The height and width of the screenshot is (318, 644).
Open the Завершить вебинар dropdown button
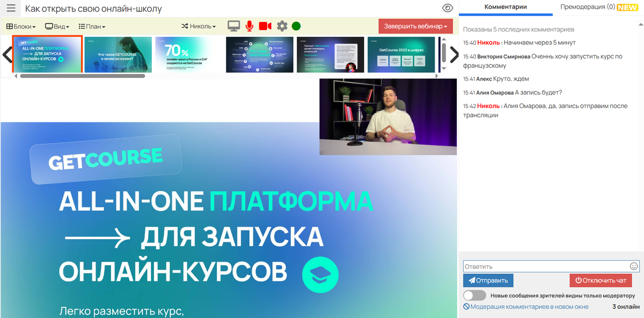click(415, 26)
